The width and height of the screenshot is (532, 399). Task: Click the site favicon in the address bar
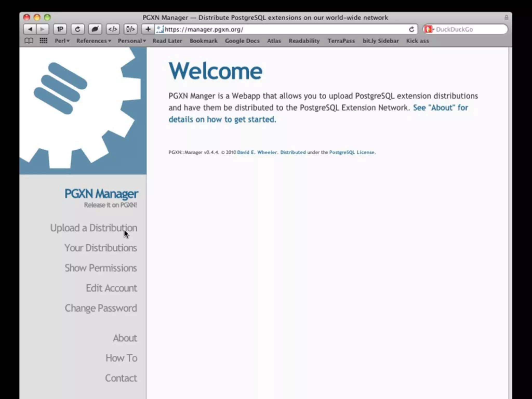[160, 29]
